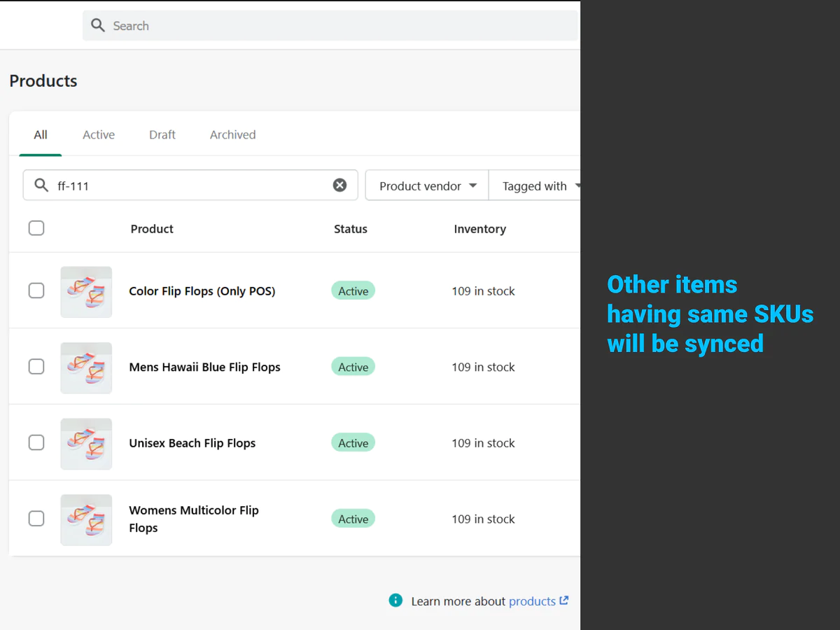Open Color Flip Flops (Only POS) product
The height and width of the screenshot is (630, 840).
tap(202, 291)
